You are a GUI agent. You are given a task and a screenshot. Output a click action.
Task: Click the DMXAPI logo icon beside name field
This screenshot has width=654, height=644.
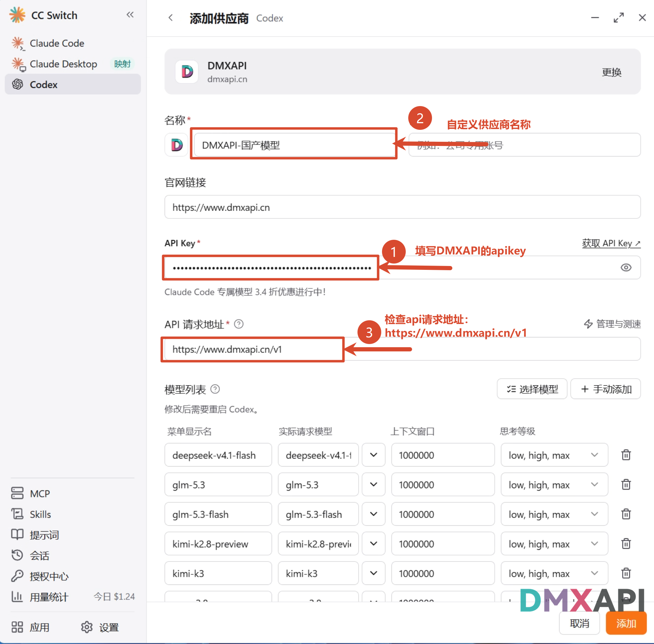coord(177,145)
